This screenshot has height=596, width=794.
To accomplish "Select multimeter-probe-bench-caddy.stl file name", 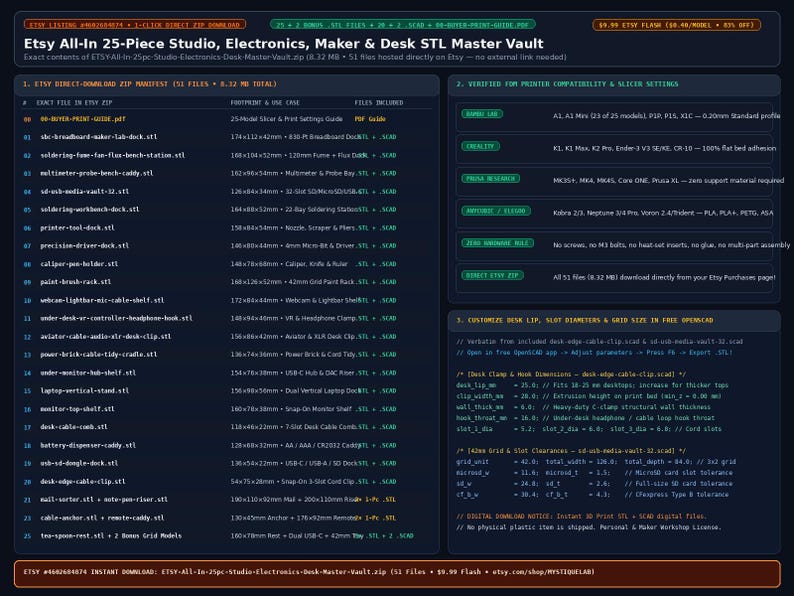I will coord(97,173).
